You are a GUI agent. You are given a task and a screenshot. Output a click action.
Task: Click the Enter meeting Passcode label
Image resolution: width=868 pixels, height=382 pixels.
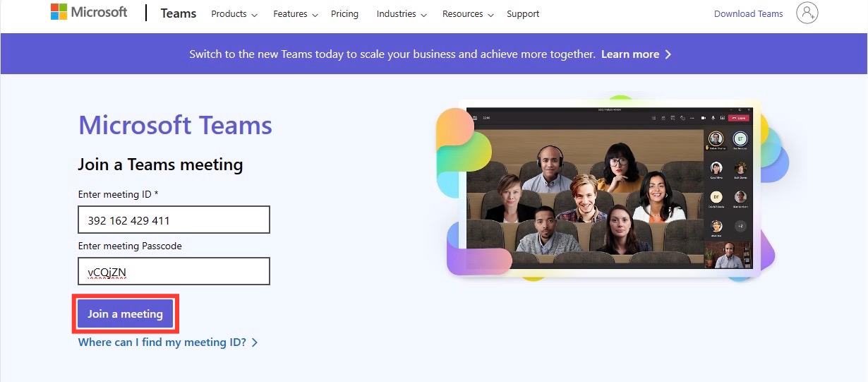(130, 246)
